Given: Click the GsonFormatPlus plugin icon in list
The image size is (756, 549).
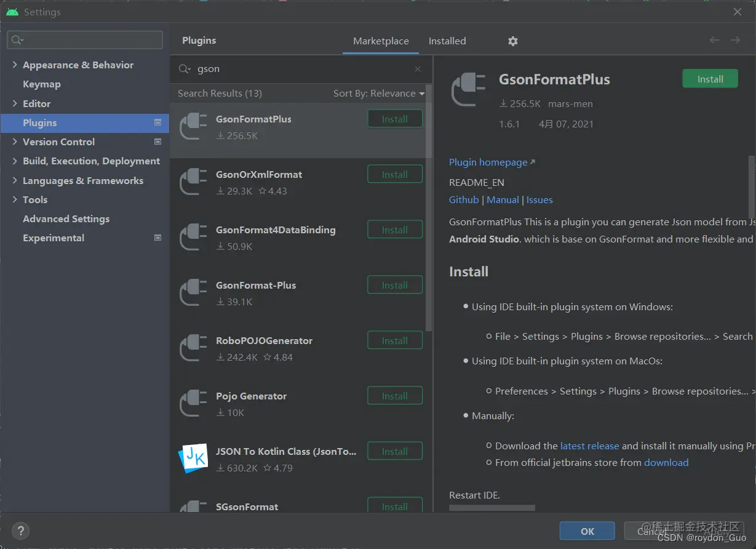Looking at the screenshot, I should (193, 127).
